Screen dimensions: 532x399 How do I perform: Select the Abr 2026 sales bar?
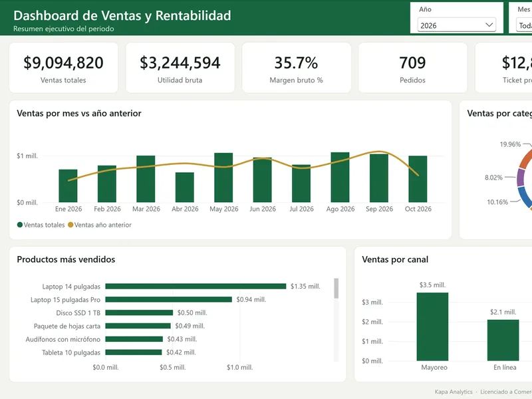coord(185,188)
